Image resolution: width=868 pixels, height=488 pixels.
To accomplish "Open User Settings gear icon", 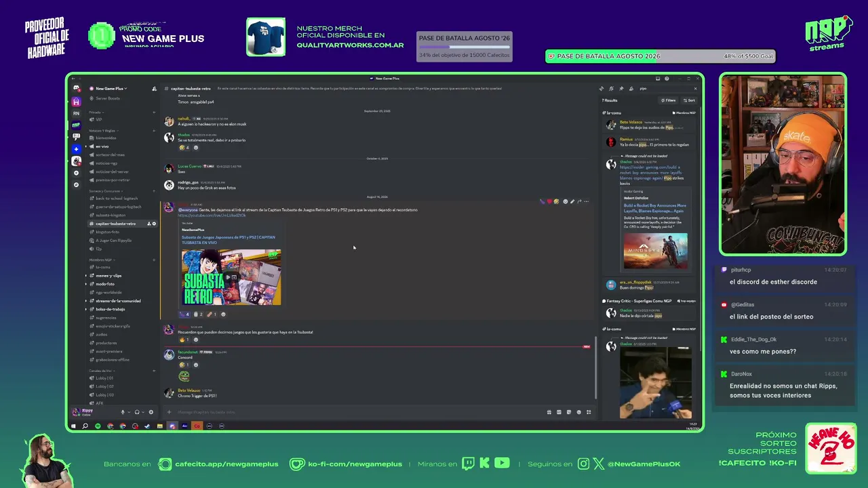I will (x=151, y=412).
